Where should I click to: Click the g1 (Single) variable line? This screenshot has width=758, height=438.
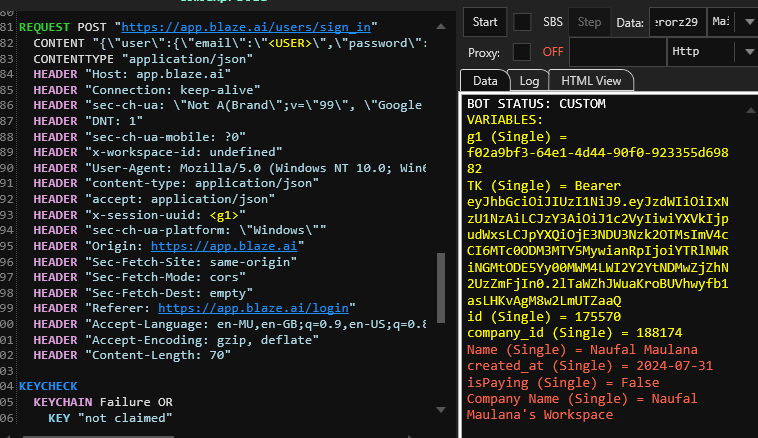(x=517, y=137)
